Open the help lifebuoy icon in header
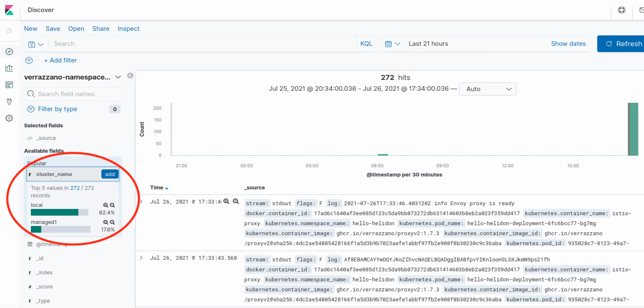644x308 pixels. (622, 10)
